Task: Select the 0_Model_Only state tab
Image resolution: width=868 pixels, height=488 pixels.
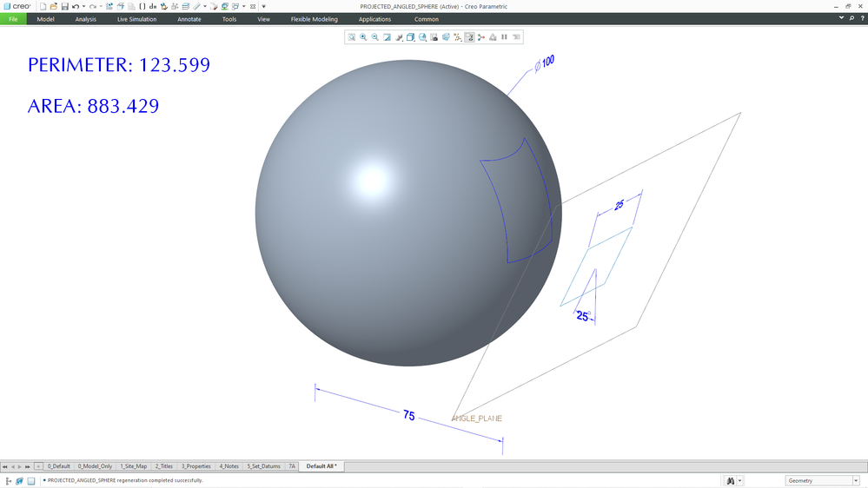Action: [95, 466]
